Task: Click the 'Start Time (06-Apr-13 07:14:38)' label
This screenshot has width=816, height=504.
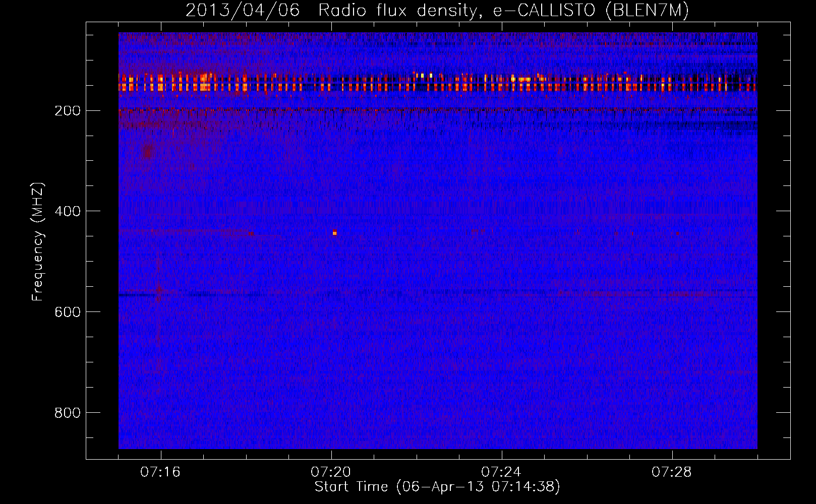Action: tap(437, 487)
